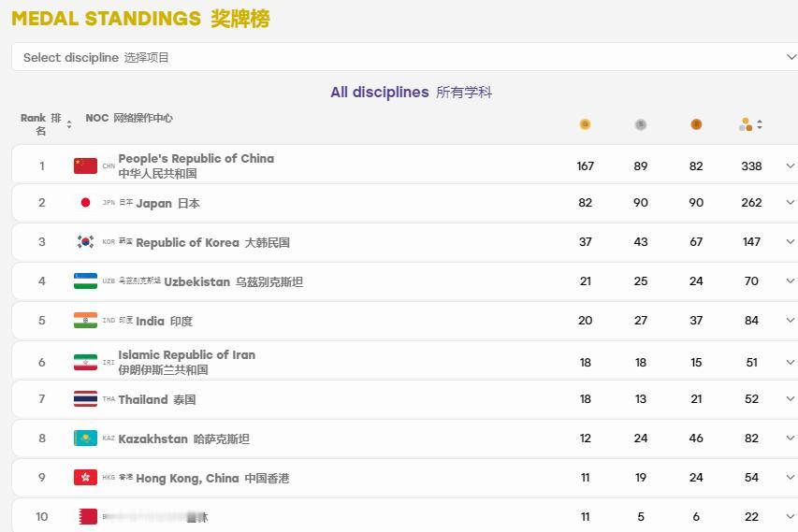Select China's gold count 167
The width and height of the screenshot is (798, 532).
586,166
